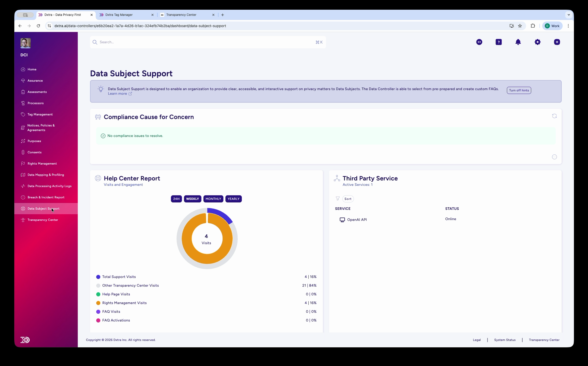Click the developer code icon top right

(479, 42)
